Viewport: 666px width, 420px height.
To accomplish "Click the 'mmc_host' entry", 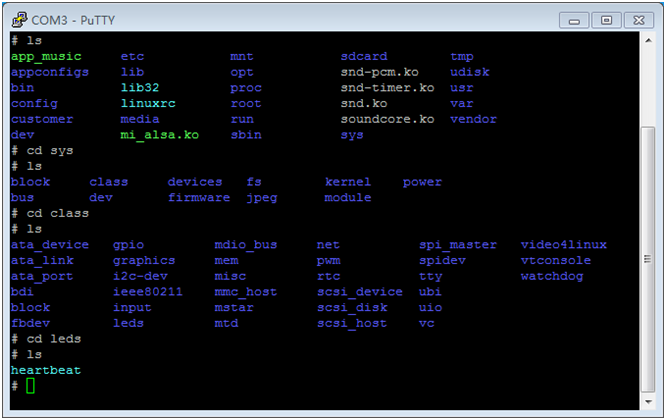I will tap(246, 292).
